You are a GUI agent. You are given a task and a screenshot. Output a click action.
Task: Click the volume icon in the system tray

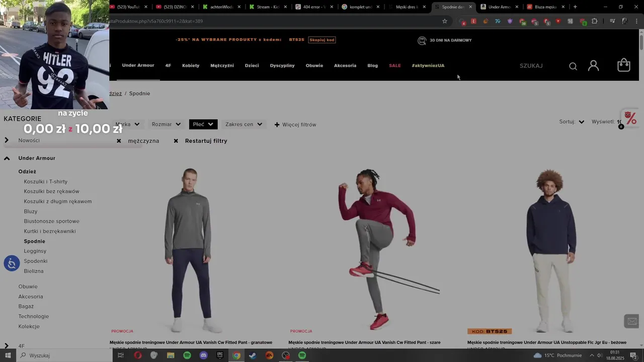click(x=600, y=355)
